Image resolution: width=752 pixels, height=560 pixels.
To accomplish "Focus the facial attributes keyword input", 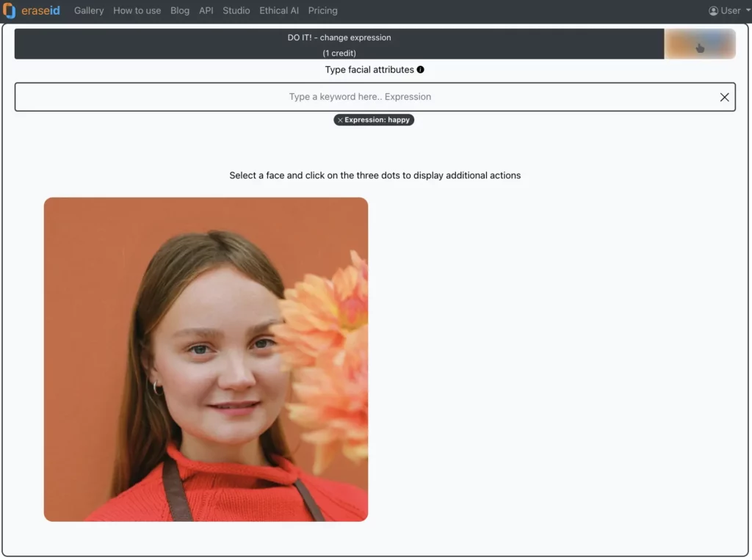I will coord(360,97).
